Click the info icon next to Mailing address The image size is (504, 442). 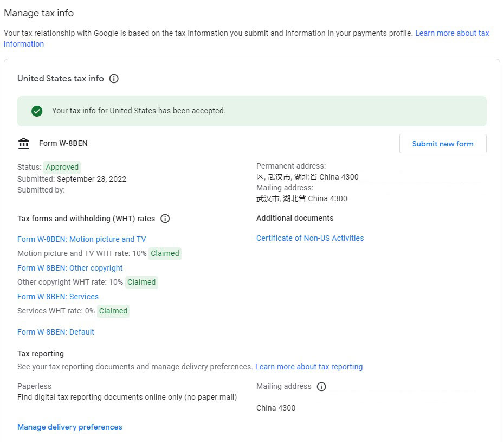321,387
